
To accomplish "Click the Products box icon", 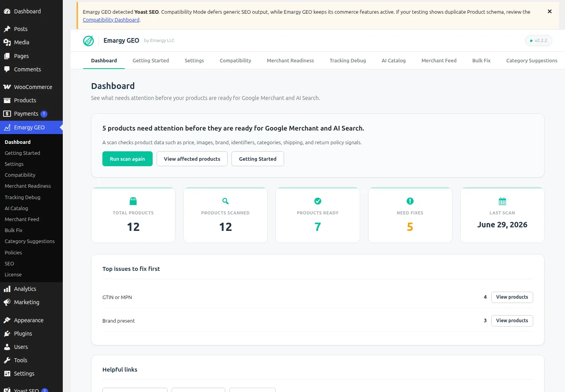I will [x=7, y=100].
